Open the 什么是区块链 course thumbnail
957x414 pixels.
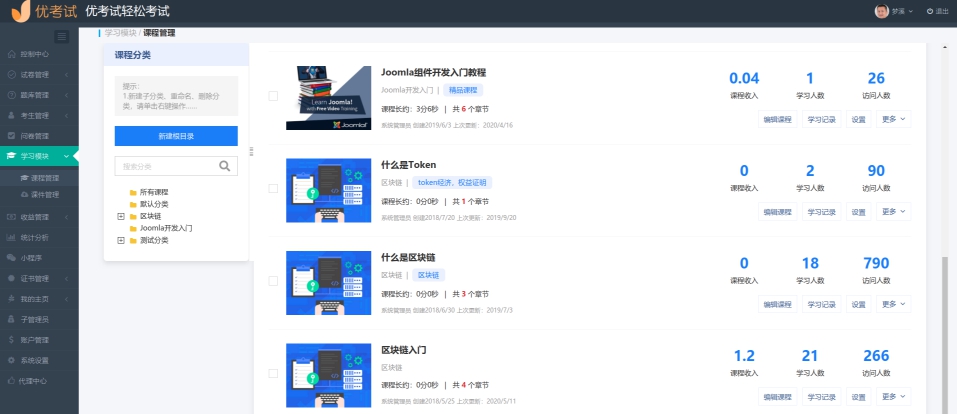click(x=328, y=283)
